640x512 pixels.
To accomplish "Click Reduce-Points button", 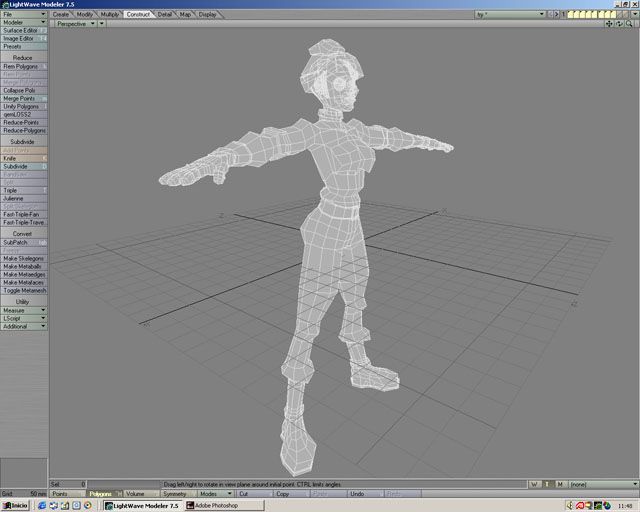I will tap(24, 122).
